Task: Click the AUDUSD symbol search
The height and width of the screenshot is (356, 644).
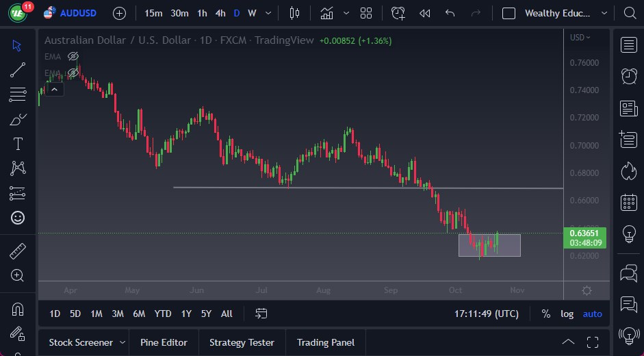Action: (78, 13)
